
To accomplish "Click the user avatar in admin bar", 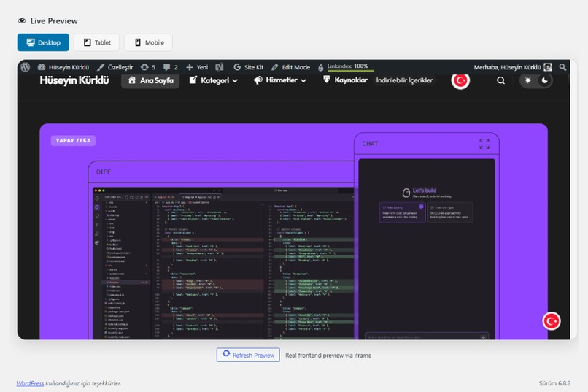I will coord(548,67).
